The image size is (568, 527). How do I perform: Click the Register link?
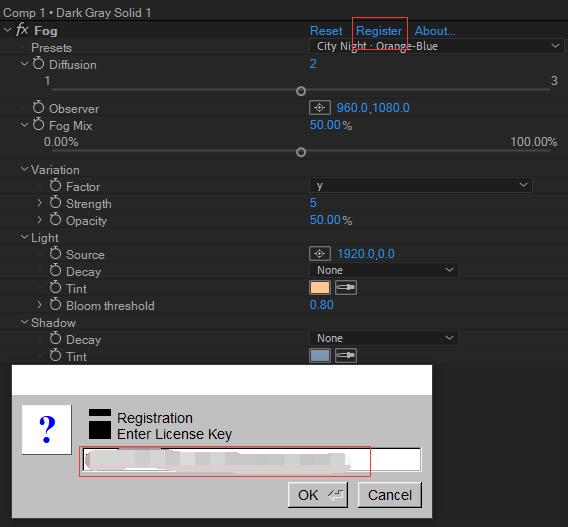379,31
